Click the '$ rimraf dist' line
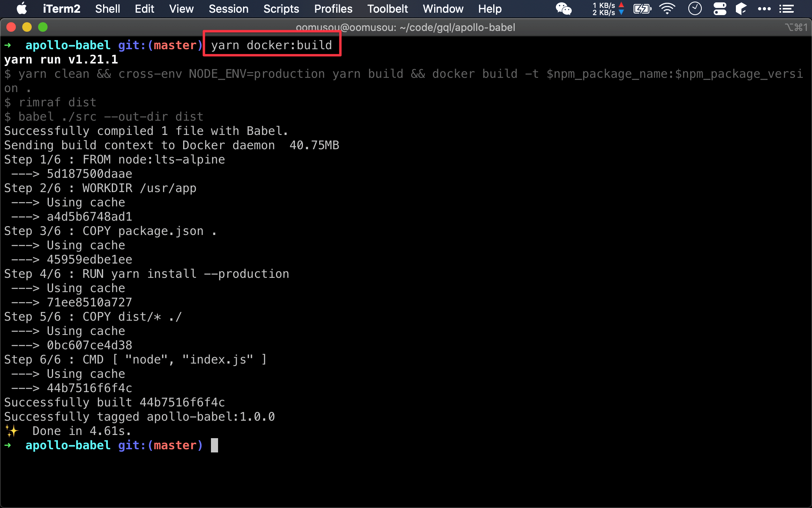This screenshot has width=812, height=508. [x=50, y=102]
